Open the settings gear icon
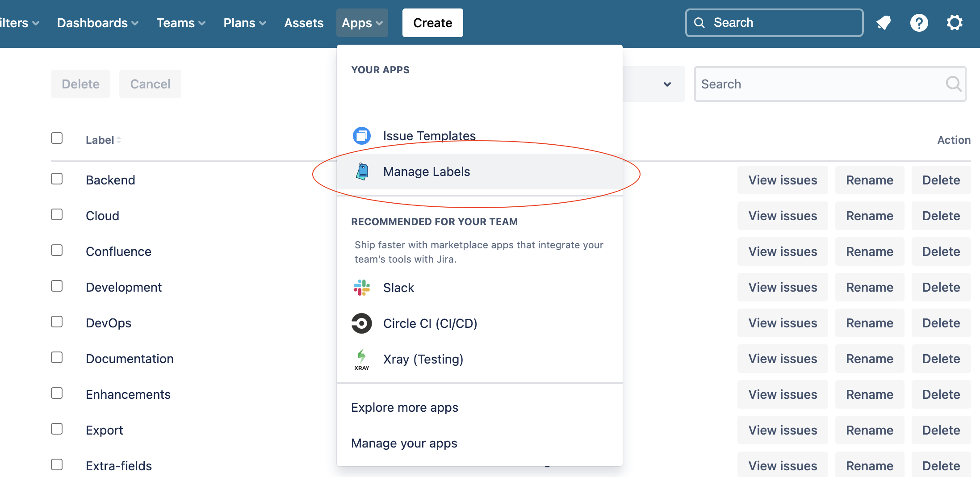The height and width of the screenshot is (477, 980). 955,23
